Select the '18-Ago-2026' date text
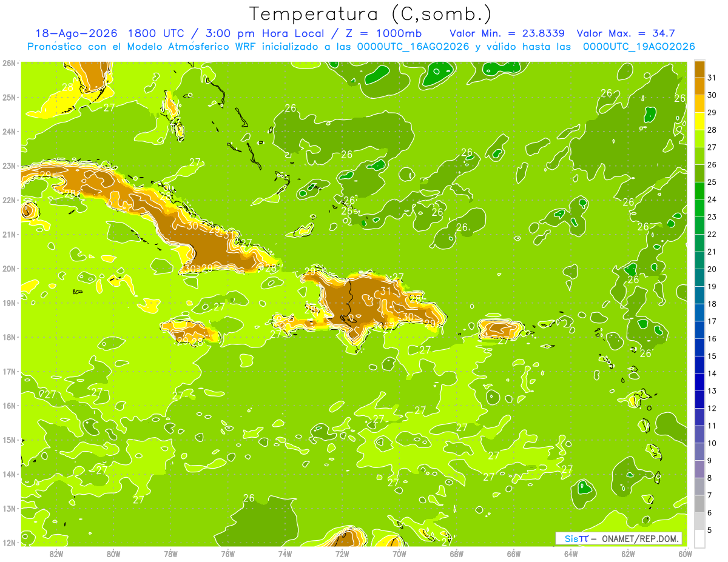 tap(77, 33)
